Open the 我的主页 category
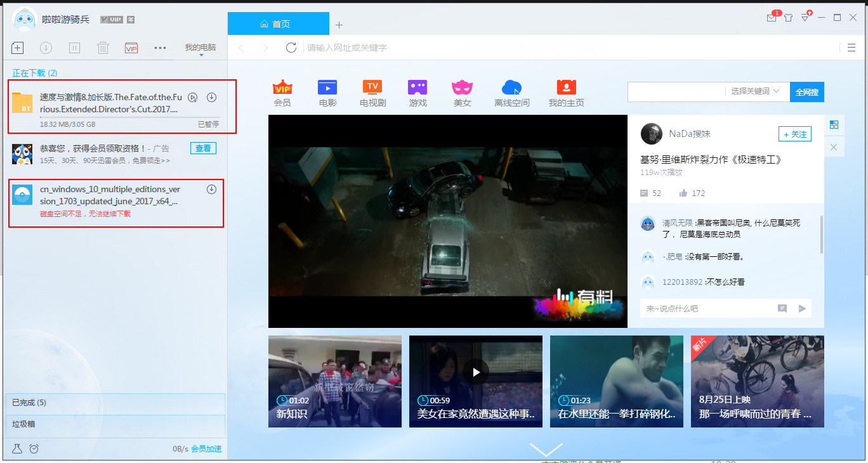 click(566, 93)
